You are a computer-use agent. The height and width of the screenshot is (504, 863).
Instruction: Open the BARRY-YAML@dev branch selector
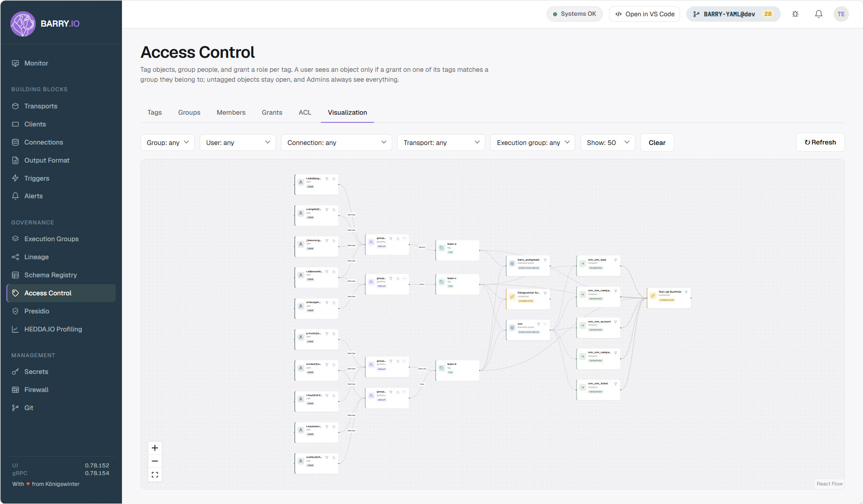pos(733,14)
